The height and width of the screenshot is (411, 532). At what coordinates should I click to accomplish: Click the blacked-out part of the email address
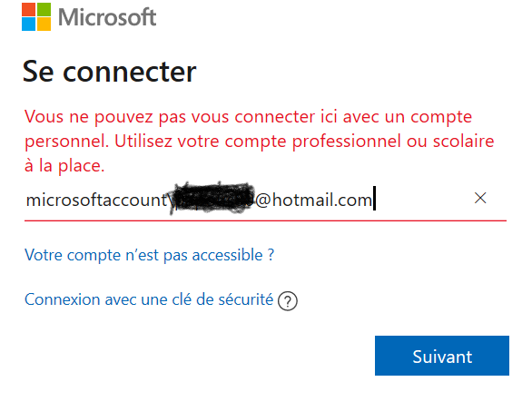click(x=212, y=199)
